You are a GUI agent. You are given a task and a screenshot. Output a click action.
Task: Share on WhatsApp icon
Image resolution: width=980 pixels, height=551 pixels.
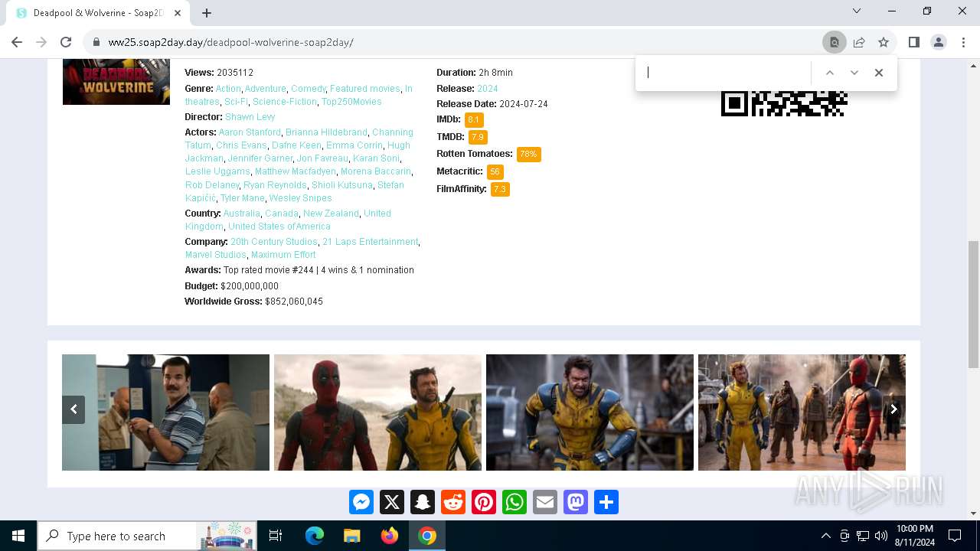pyautogui.click(x=514, y=502)
